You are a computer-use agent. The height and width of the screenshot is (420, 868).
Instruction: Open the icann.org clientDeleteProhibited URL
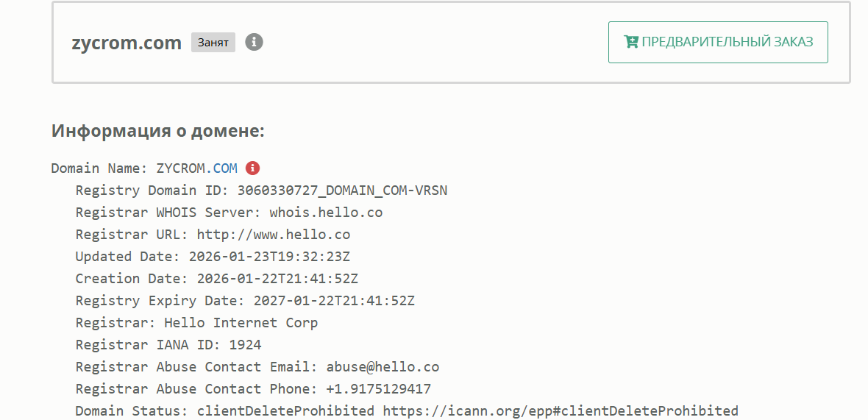[560, 411]
